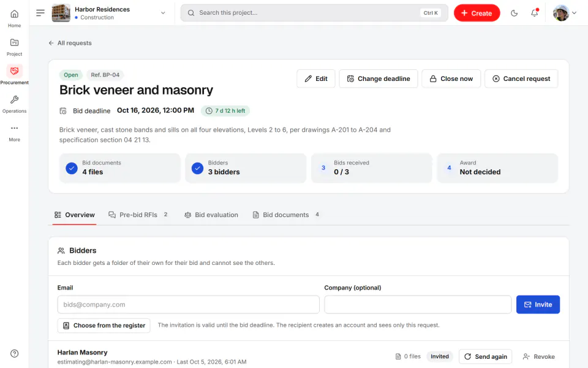Open the notifications bell
Viewport: 588px width, 368px height.
(x=534, y=13)
